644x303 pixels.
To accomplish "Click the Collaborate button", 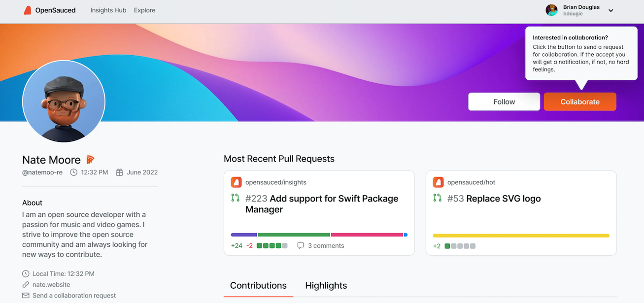I will pos(580,101).
